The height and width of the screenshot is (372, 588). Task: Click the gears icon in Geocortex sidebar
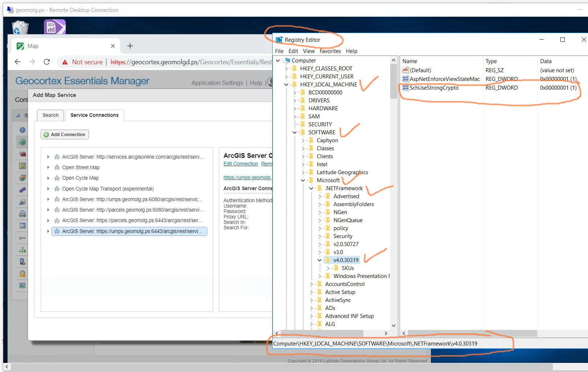[23, 190]
